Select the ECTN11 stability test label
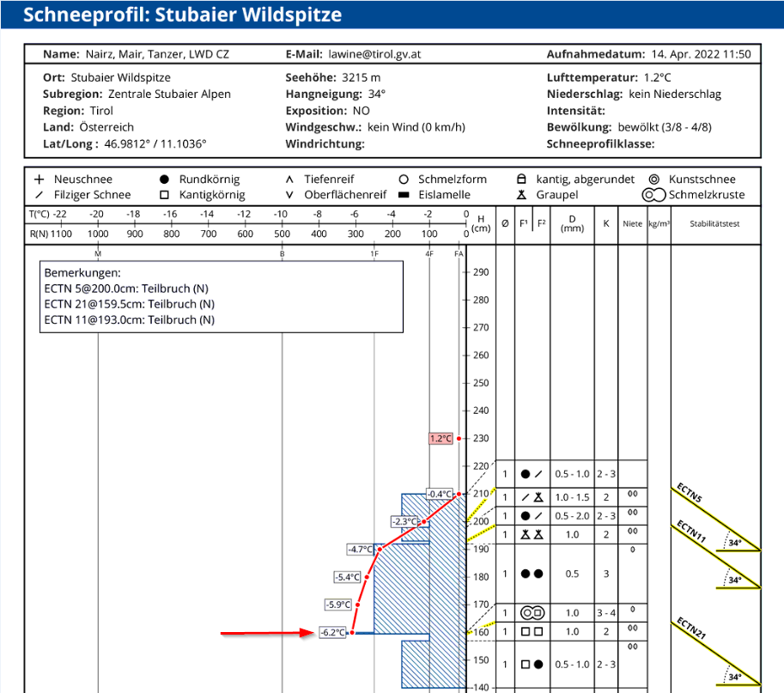 691,532
